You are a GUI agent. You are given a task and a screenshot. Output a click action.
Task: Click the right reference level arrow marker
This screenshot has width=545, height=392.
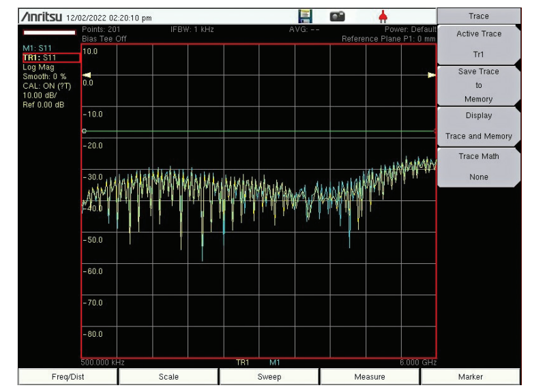(x=431, y=75)
